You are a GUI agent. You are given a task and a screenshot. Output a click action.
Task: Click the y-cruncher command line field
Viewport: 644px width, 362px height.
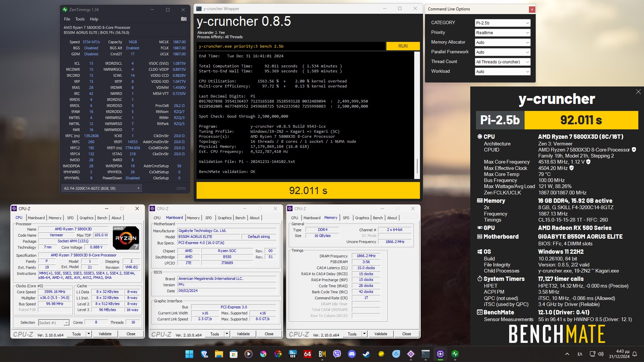pos(291,46)
